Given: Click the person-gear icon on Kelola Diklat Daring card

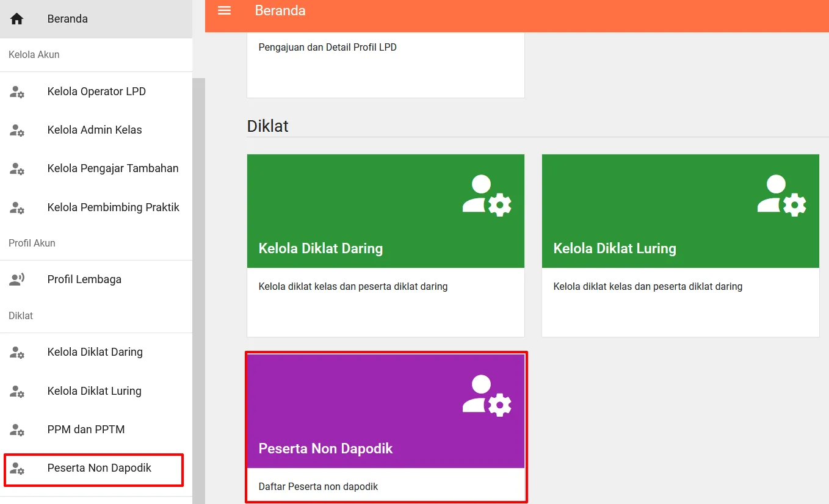Looking at the screenshot, I should [x=487, y=194].
